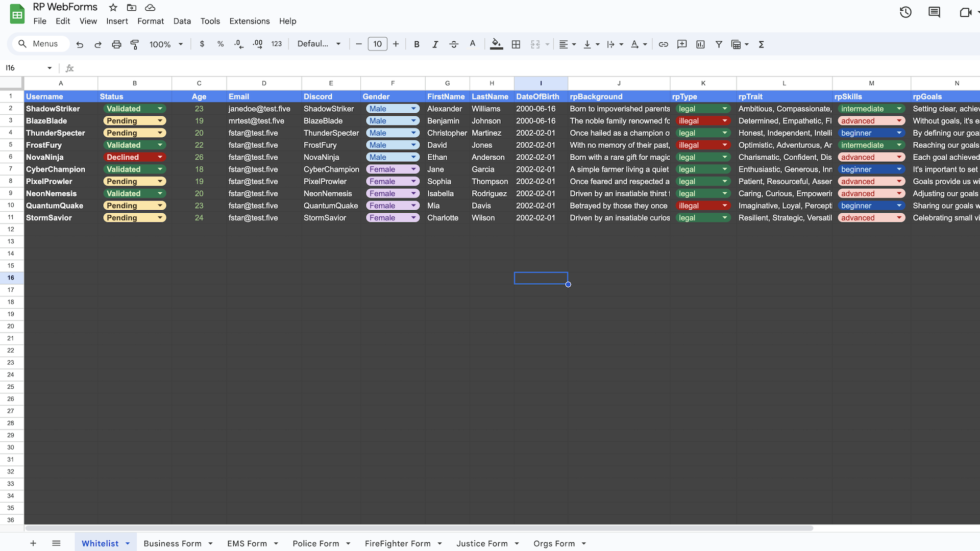Open the Business Form tab arrow menu
This screenshot has width=980, height=551.
click(210, 544)
